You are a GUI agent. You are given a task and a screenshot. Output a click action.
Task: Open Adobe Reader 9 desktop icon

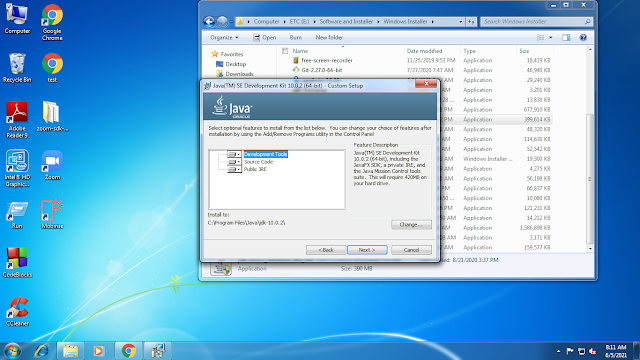[17, 120]
